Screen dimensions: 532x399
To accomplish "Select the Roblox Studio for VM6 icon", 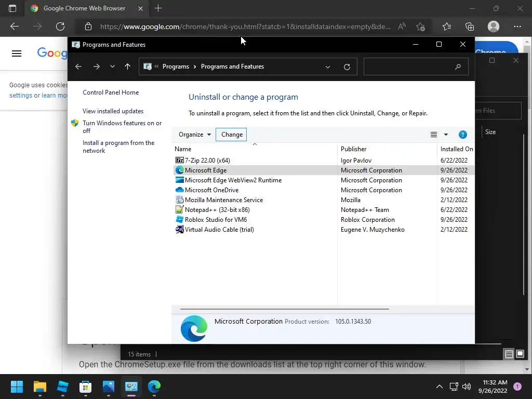I will (179, 220).
